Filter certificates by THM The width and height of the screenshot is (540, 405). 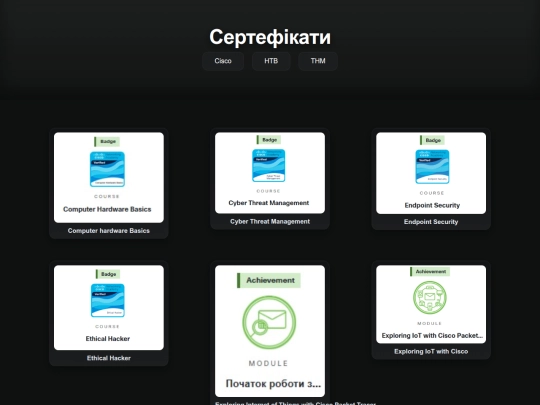(x=318, y=61)
